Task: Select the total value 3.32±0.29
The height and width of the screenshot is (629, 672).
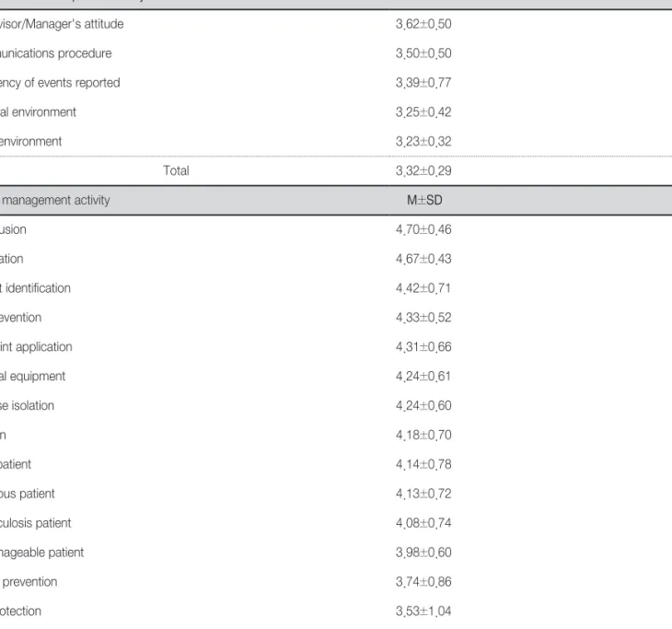Action: [x=423, y=170]
